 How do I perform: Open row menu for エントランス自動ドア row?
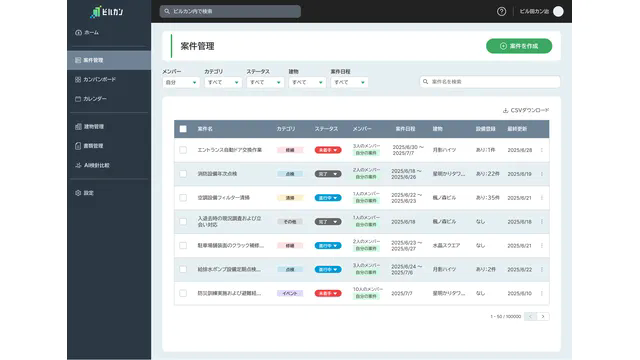tap(542, 150)
